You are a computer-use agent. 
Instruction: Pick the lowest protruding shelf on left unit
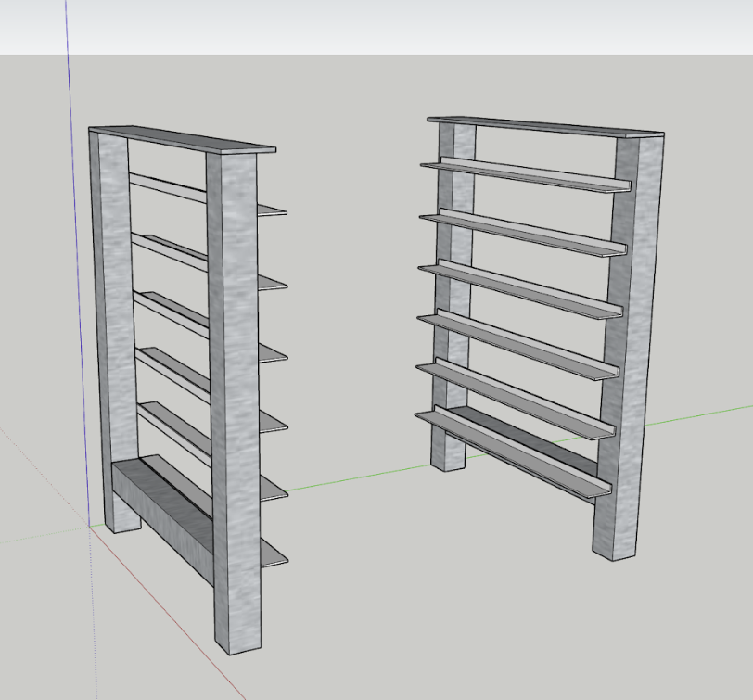pyautogui.click(x=273, y=554)
